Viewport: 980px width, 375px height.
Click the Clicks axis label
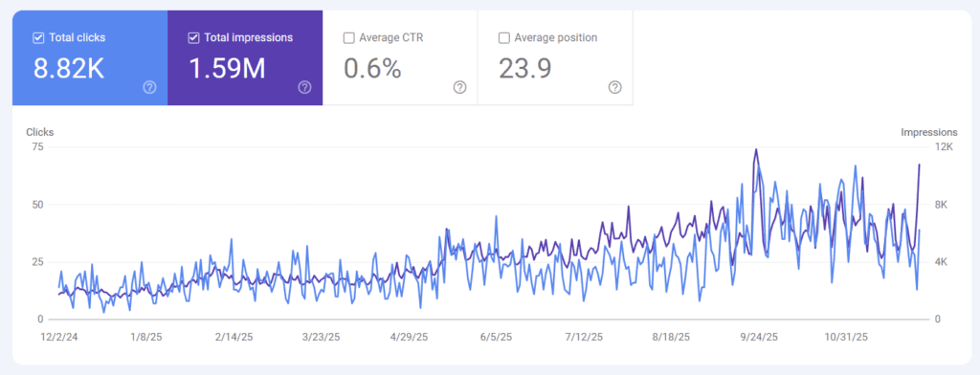coord(40,133)
